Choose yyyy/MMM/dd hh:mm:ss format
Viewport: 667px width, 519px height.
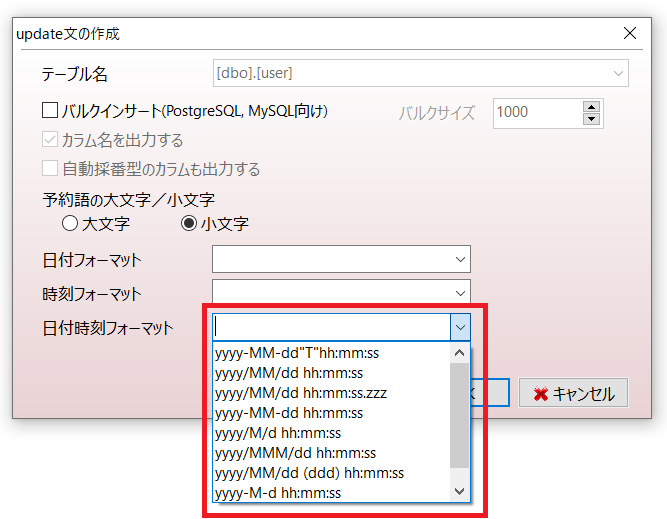point(331,453)
